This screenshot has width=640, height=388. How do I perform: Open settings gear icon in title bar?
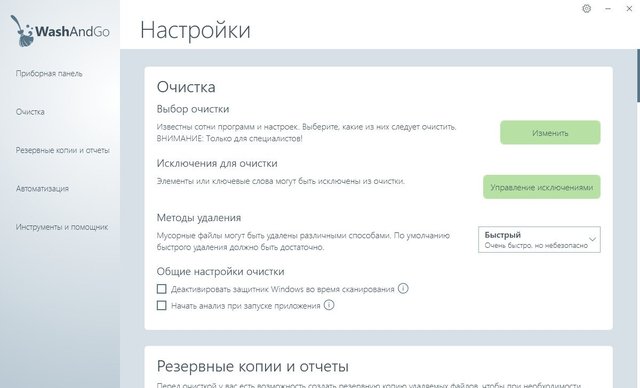tap(587, 9)
